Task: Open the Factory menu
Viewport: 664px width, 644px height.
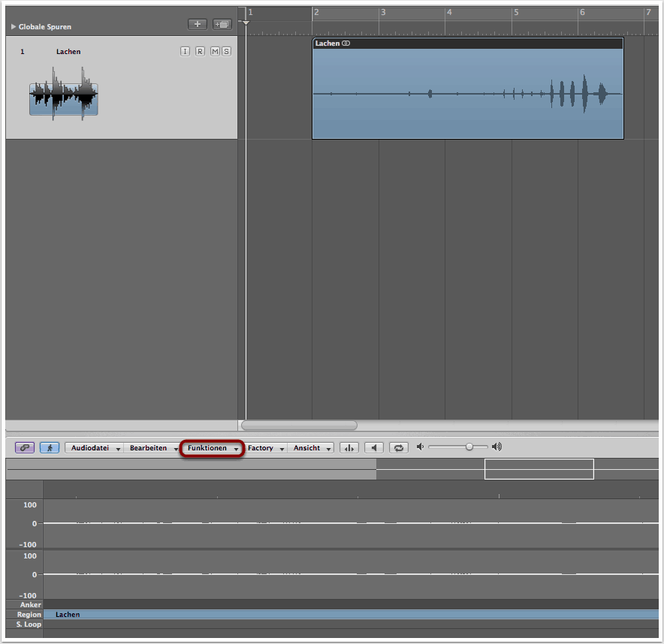Action: (265, 448)
